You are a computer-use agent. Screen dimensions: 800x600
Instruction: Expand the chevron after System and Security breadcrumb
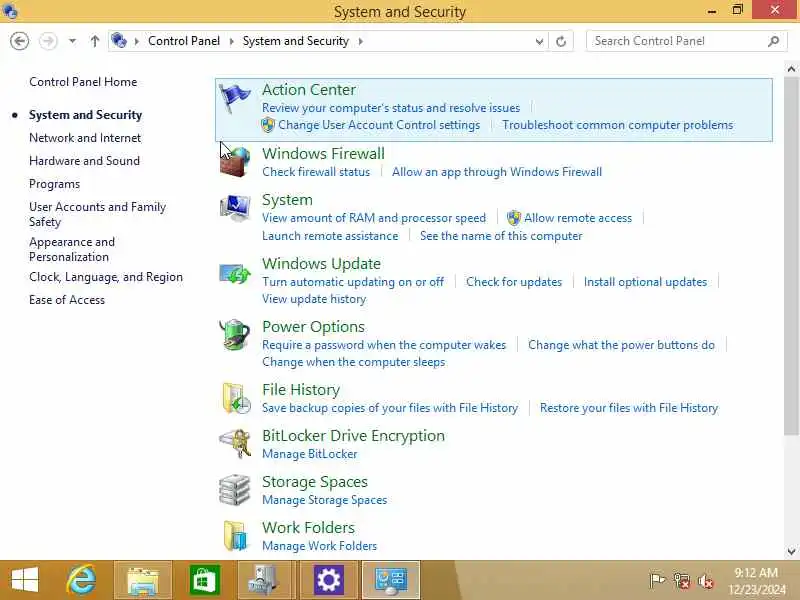tap(361, 41)
